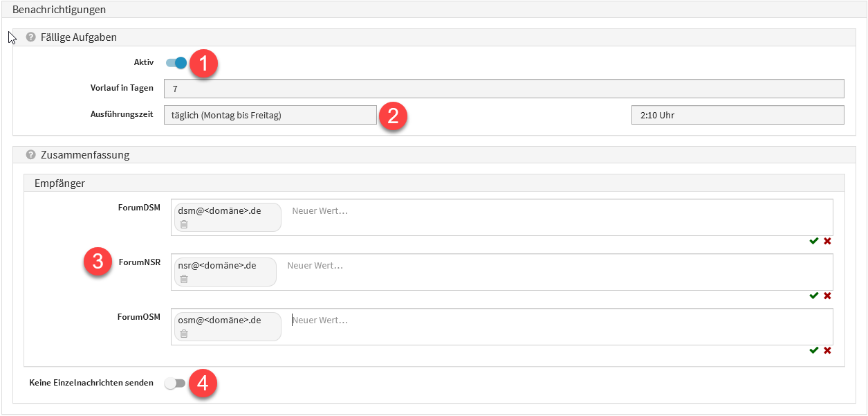Remove osm@<domäne>.de using its trash icon

pos(184,334)
